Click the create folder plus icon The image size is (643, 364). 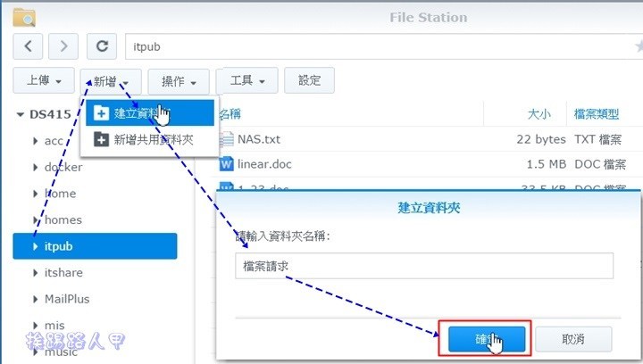point(101,112)
